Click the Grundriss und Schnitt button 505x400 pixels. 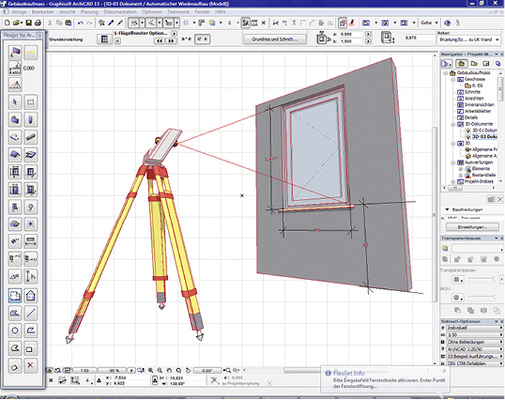(x=275, y=39)
